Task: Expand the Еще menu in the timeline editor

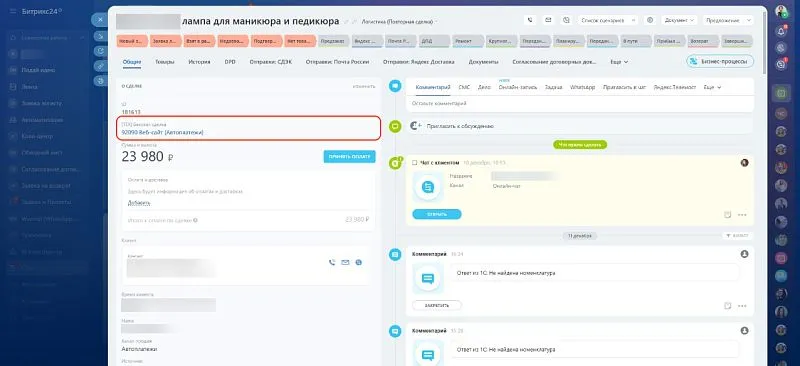Action: pyautogui.click(x=712, y=87)
